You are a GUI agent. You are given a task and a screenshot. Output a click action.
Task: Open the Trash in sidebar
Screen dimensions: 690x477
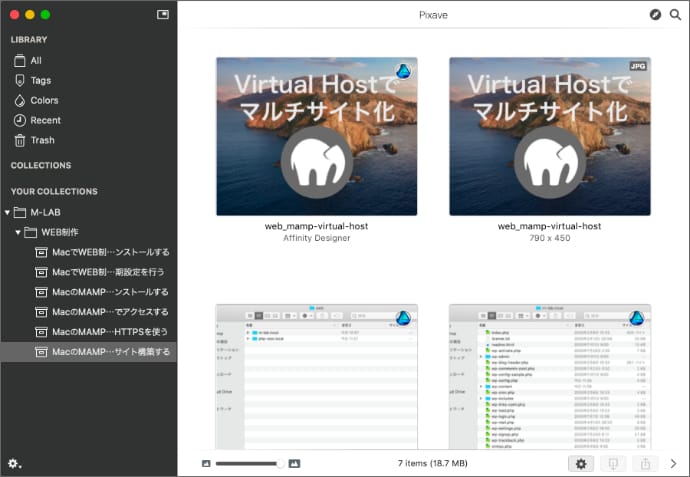[42, 141]
